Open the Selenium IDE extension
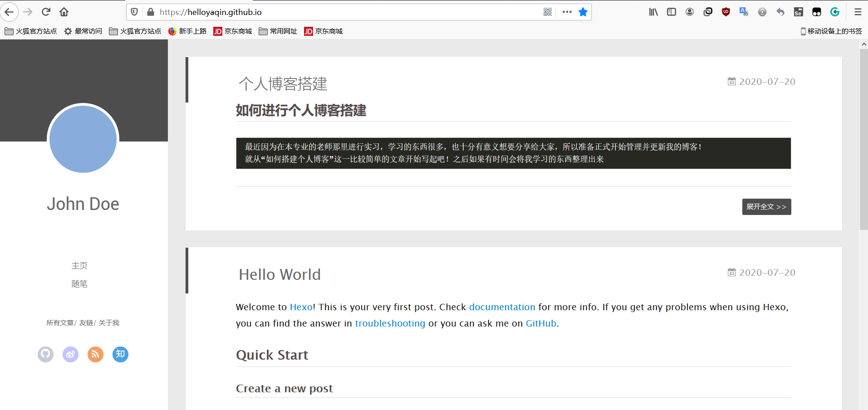 pyautogui.click(x=798, y=12)
